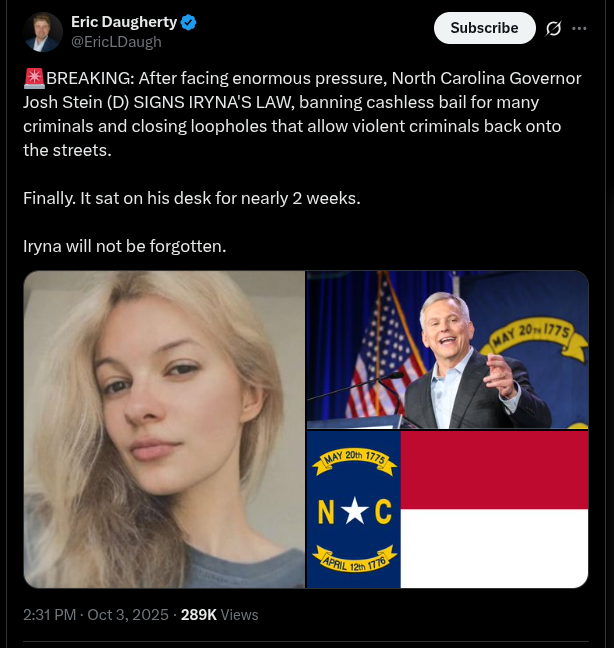The image size is (614, 648).
Task: Open the three-dot More options menu
Action: (579, 28)
